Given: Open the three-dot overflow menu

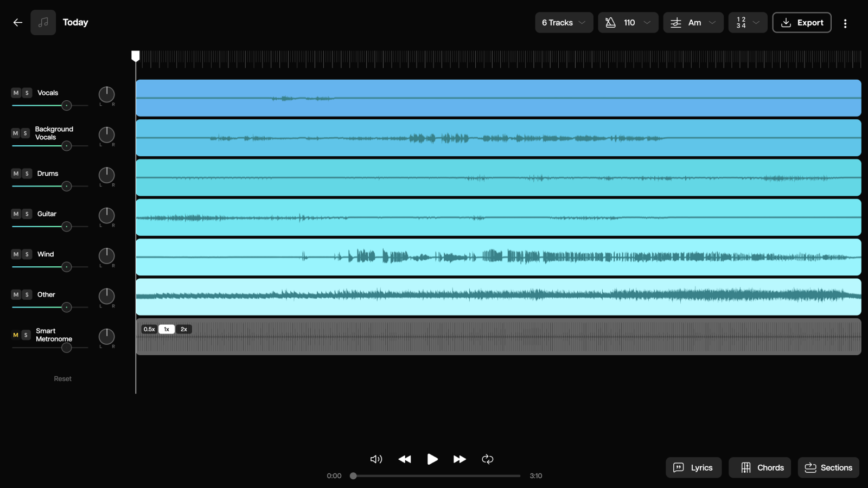Looking at the screenshot, I should pos(846,22).
